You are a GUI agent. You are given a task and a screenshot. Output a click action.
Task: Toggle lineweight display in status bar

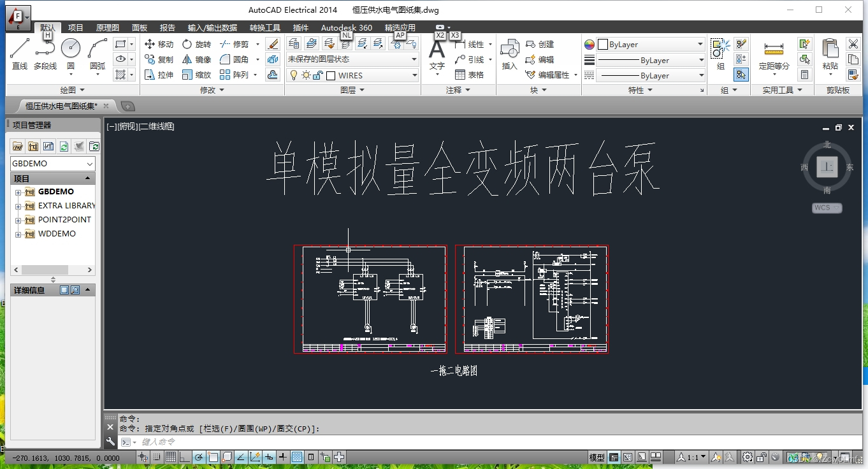283,457
